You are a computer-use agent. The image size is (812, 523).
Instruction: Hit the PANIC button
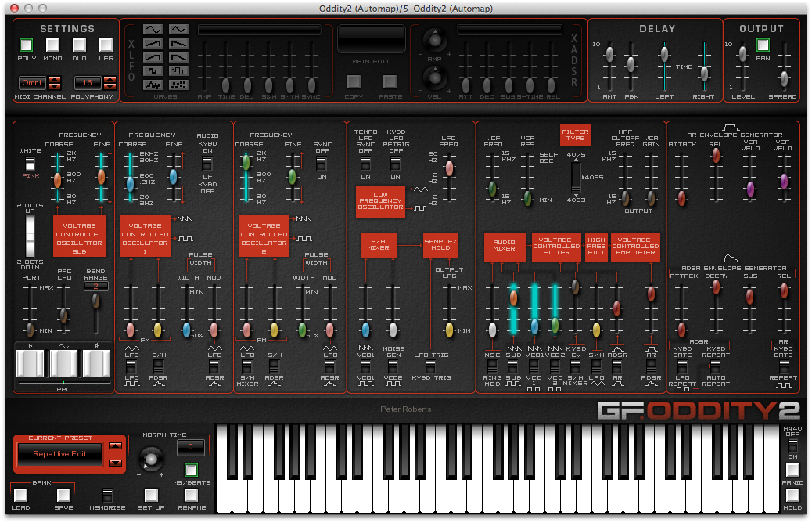click(792, 470)
